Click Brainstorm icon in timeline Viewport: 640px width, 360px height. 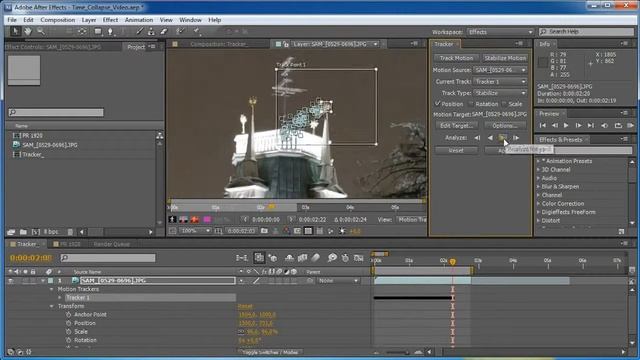click(332, 258)
